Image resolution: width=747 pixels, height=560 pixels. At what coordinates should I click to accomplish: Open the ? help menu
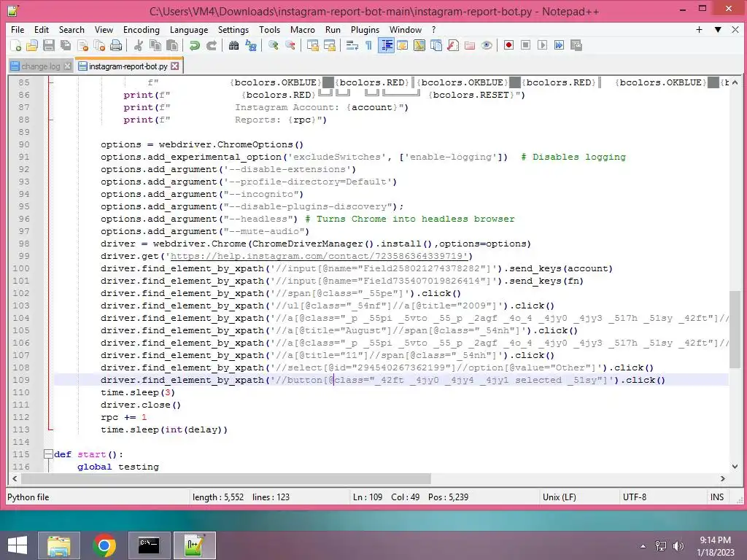(x=433, y=29)
